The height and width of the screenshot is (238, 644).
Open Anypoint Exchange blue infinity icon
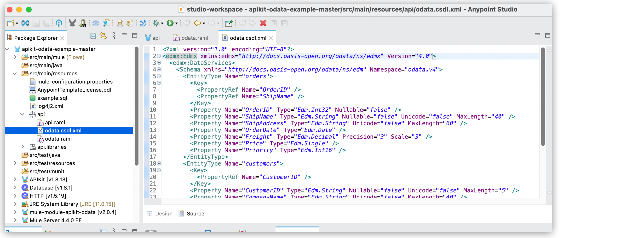[x=25, y=23]
